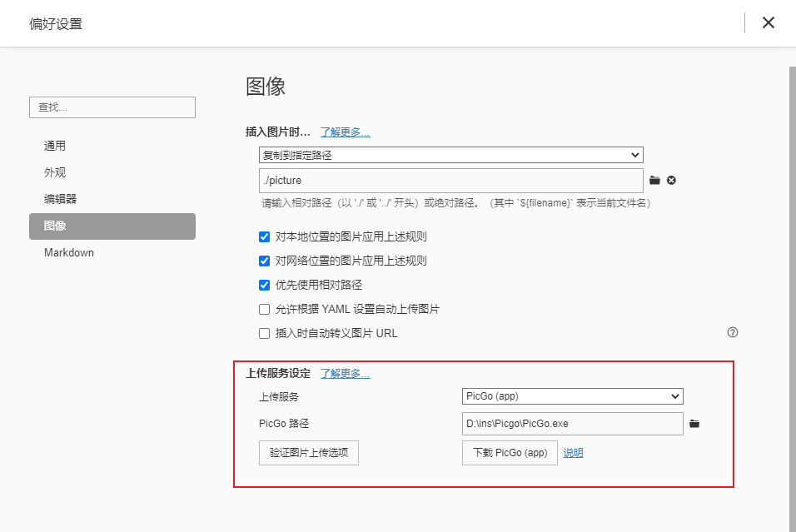Viewport: 796px width, 532px height.
Task: Close the preferences window
Action: click(x=768, y=22)
